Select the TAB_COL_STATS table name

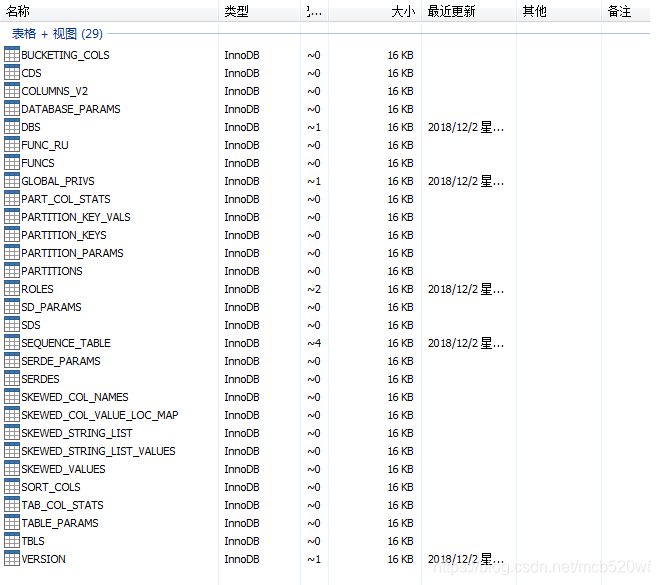point(62,505)
